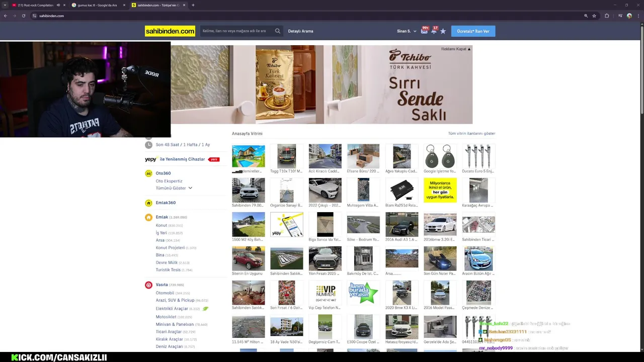Open Tüm vitrin ilanlarını göster link
Image resolution: width=644 pixels, height=362 pixels.
point(471,134)
